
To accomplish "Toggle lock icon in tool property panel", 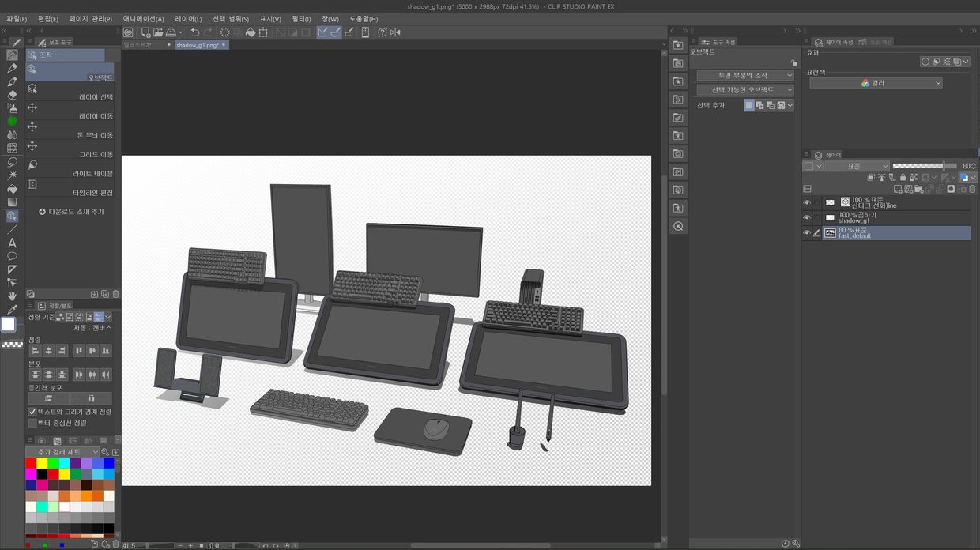I will tap(793, 62).
